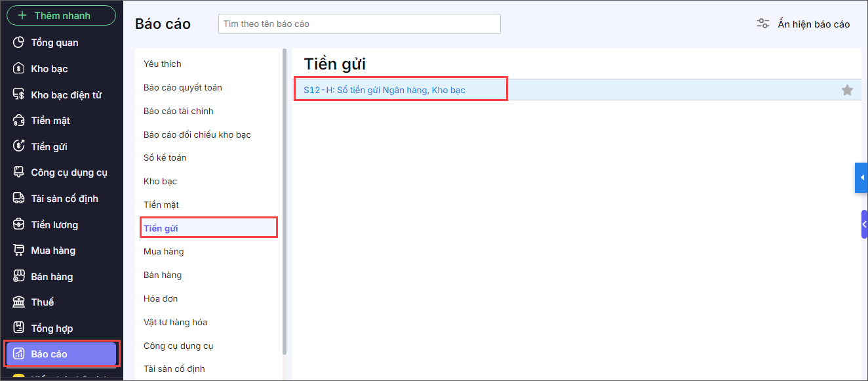Expand the purple side chevron tab
This screenshot has width=868, height=381.
point(864,224)
